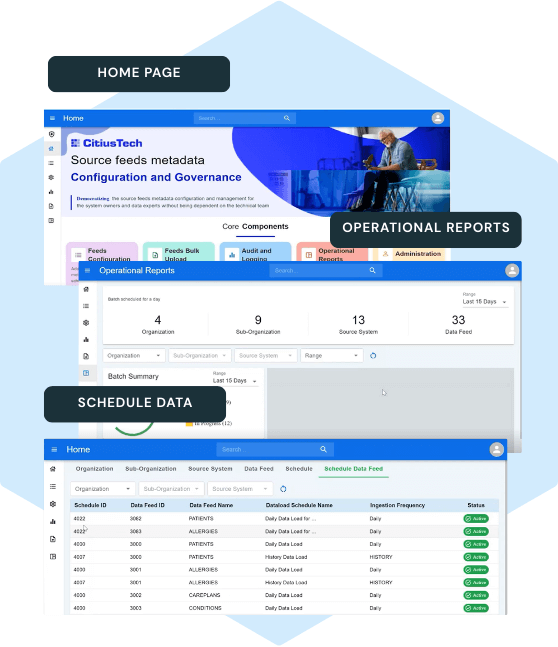Click the Active status badge in the CONDITIONS row
558x647 pixels.
476,608
